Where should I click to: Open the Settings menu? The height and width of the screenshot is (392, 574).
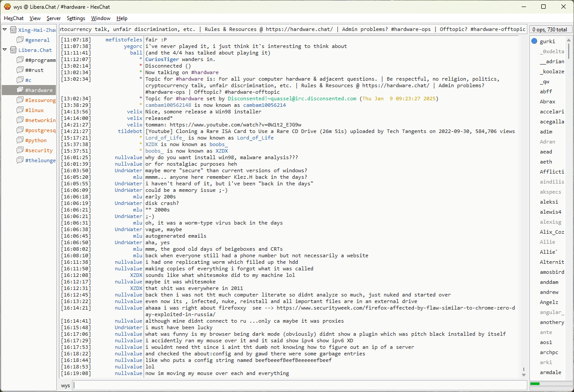coord(76,18)
